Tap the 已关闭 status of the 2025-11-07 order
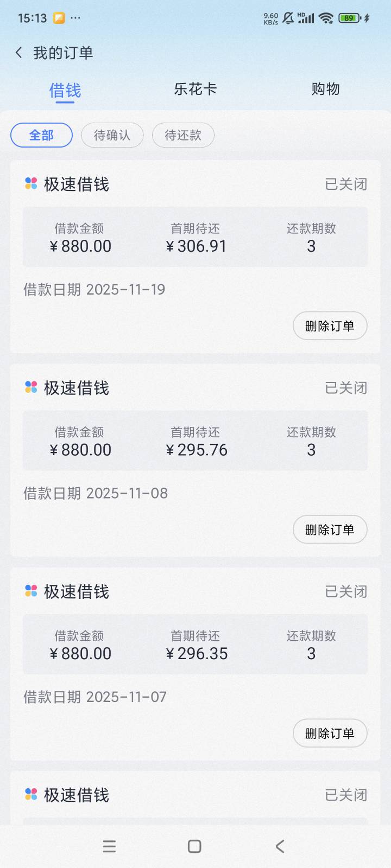391x868 pixels. click(x=346, y=591)
